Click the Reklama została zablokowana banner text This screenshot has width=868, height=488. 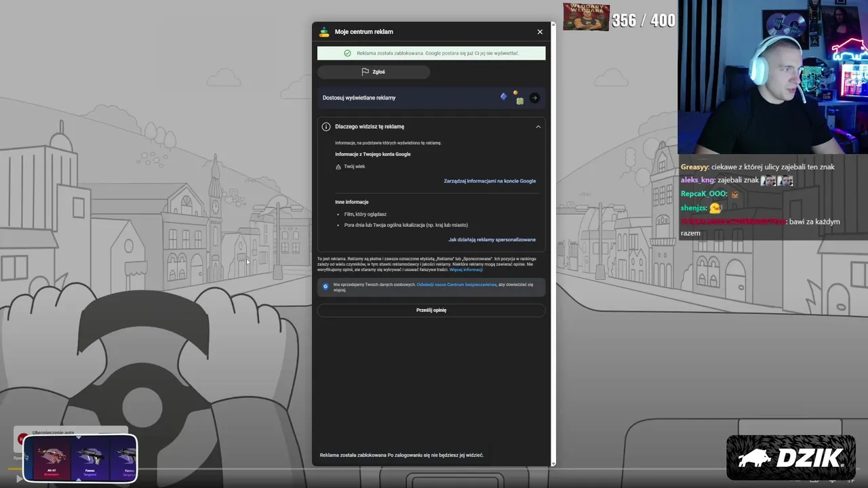(x=437, y=53)
